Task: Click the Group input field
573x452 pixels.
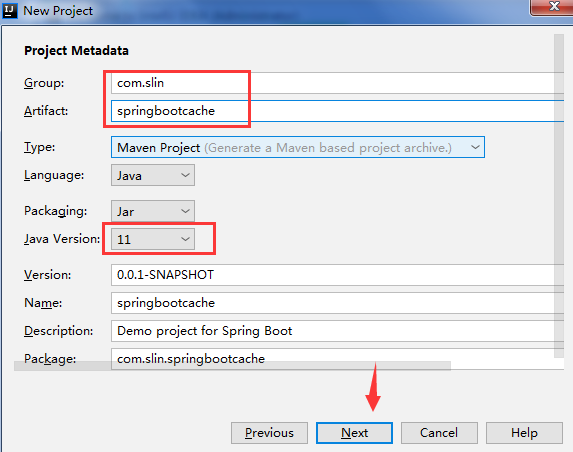Action: click(x=337, y=83)
